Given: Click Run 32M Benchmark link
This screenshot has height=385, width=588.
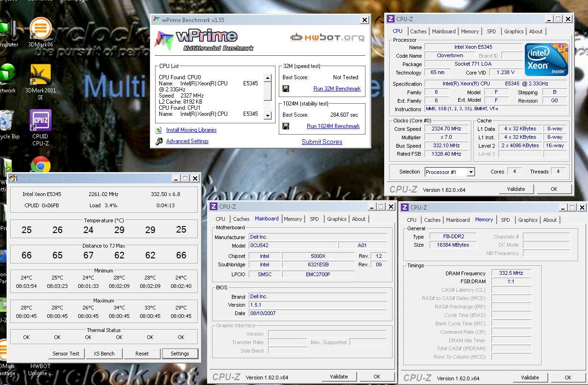Looking at the screenshot, I should (337, 89).
